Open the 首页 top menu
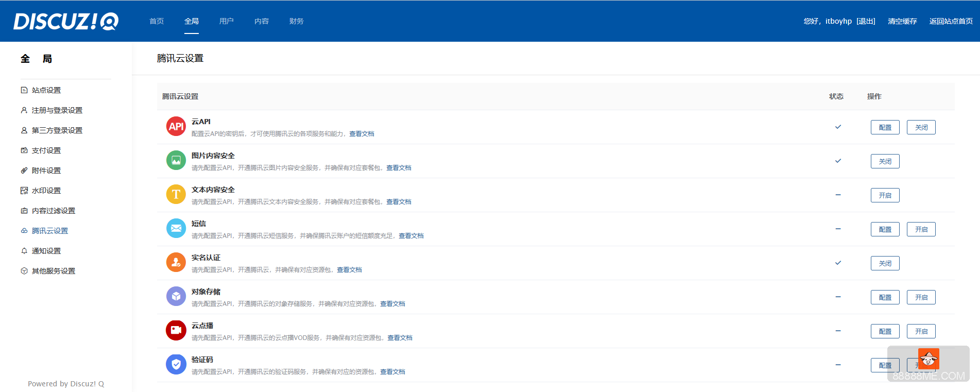The width and height of the screenshot is (980, 392). click(157, 21)
